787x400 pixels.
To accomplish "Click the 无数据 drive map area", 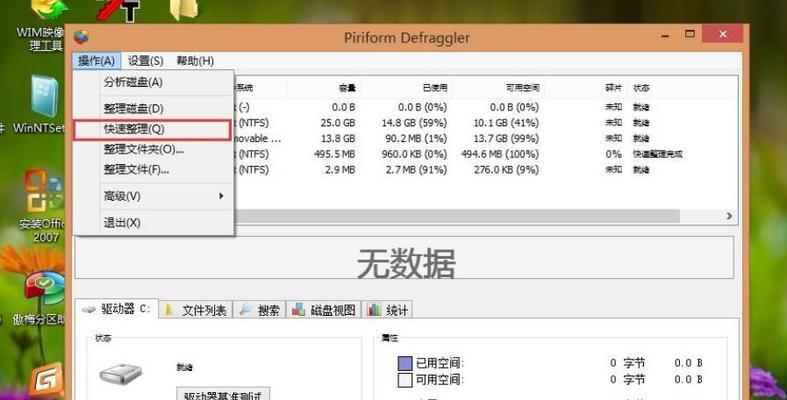I will tap(405, 257).
